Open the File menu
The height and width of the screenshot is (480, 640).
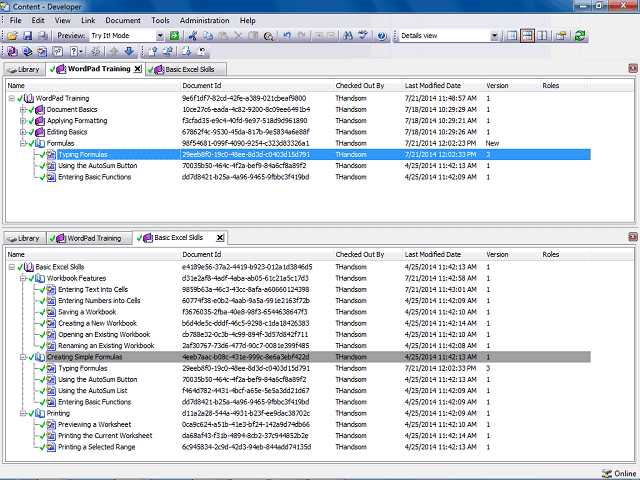[16, 20]
